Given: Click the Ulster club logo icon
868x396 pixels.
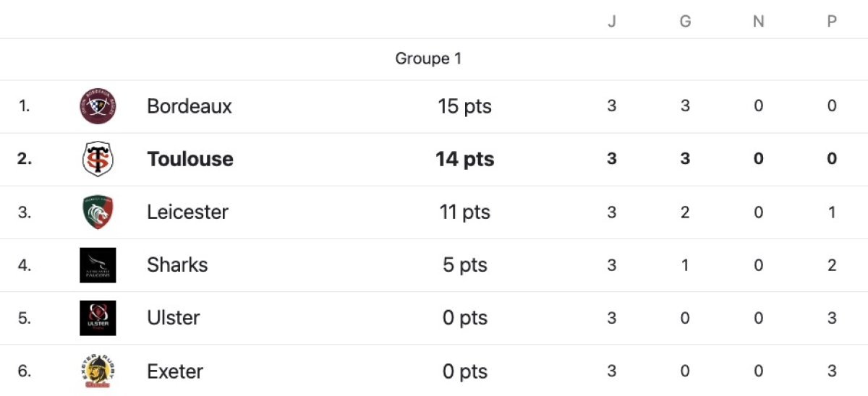Looking at the screenshot, I should [x=98, y=318].
